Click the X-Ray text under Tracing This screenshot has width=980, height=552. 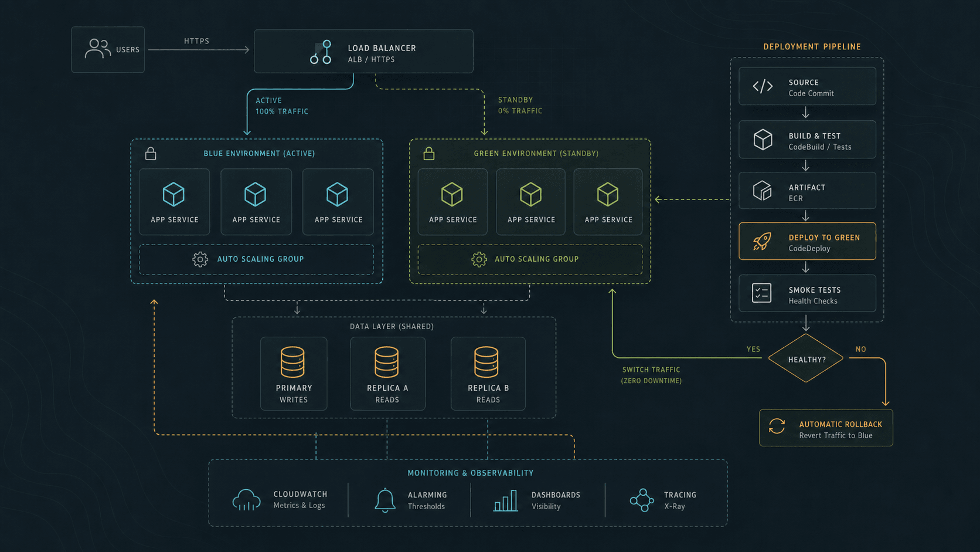(x=674, y=506)
